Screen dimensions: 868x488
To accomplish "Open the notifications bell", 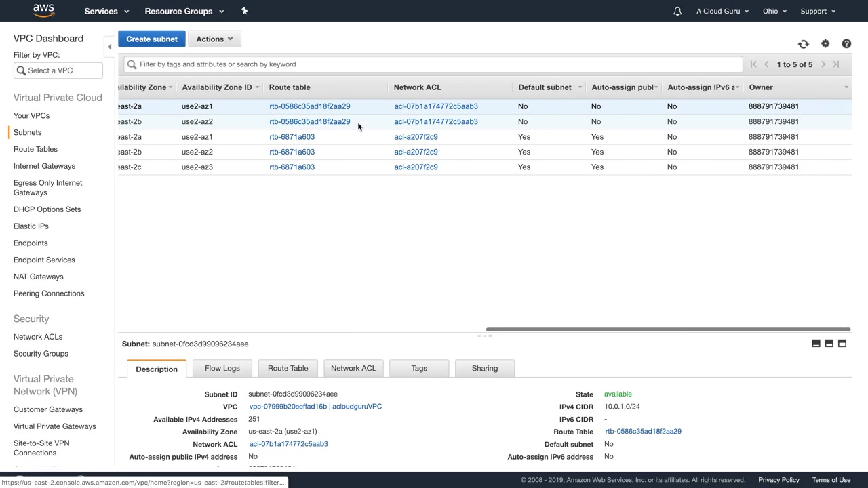I will [x=677, y=11].
